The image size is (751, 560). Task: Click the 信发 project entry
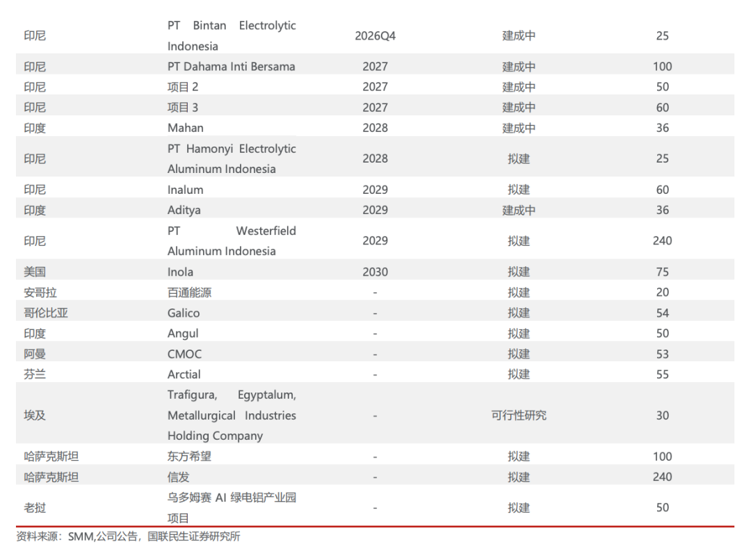(178, 477)
